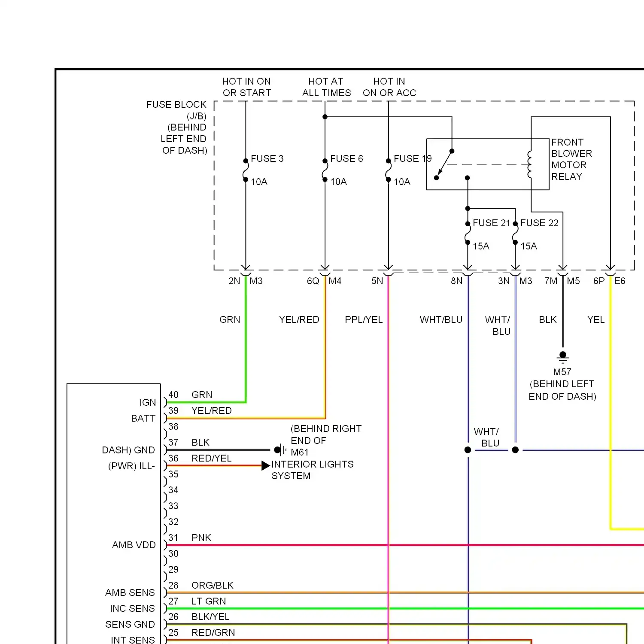Click connector label "M4"
The image size is (644, 644).
coord(335,281)
